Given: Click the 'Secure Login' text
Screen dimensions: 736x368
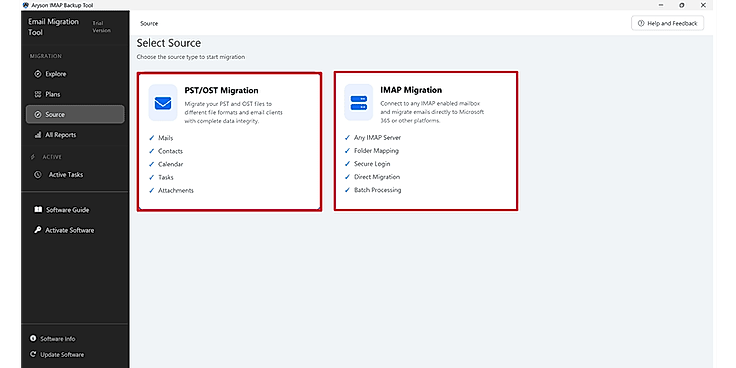Looking at the screenshot, I should [x=372, y=164].
